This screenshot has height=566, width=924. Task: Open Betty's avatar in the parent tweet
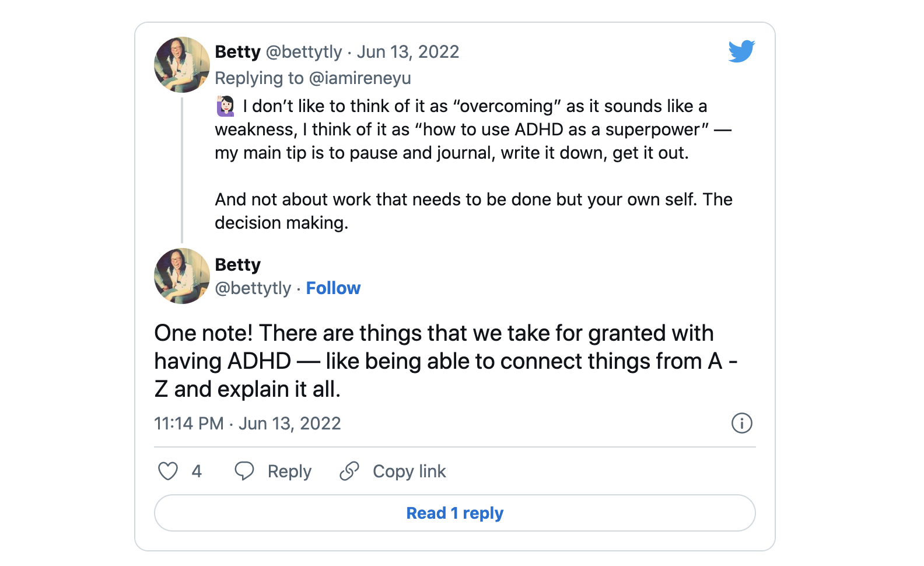point(182,65)
